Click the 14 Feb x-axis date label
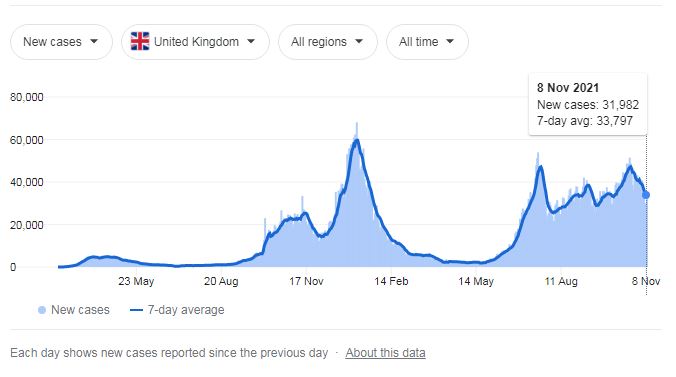676x377 pixels. click(x=391, y=281)
